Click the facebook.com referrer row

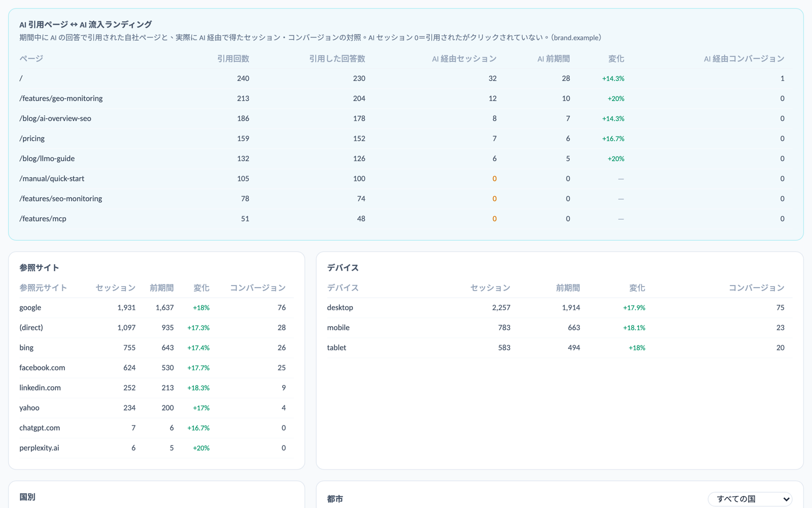pyautogui.click(x=156, y=368)
